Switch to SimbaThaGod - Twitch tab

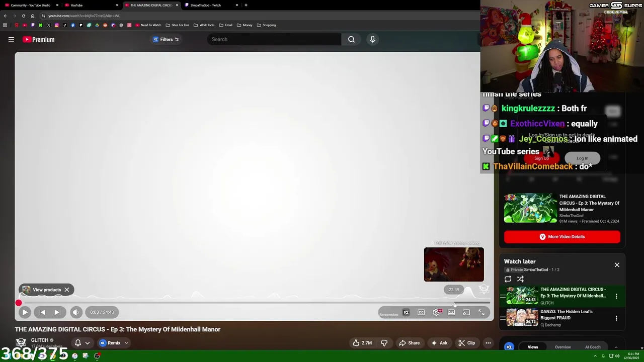click(x=210, y=5)
